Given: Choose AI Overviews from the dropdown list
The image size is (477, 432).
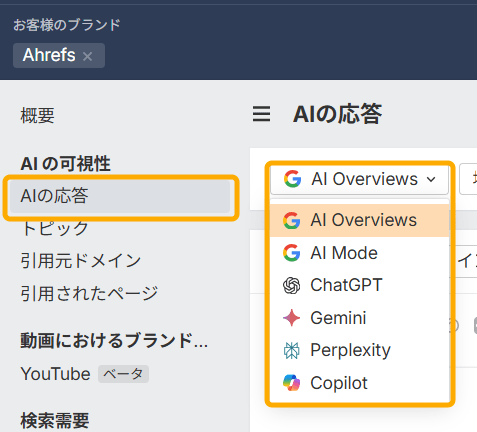Looking at the screenshot, I should tap(359, 220).
